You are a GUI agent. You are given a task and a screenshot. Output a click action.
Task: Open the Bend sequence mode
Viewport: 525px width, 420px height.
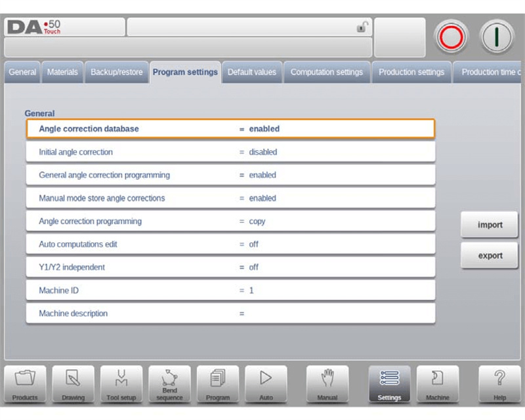[169, 384]
